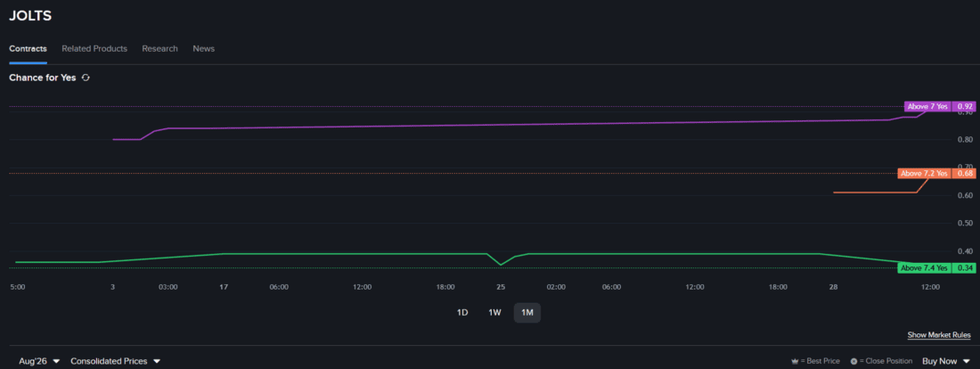Select the 1W time range
Image resolution: width=980 pixels, height=369 pixels.
click(x=495, y=313)
